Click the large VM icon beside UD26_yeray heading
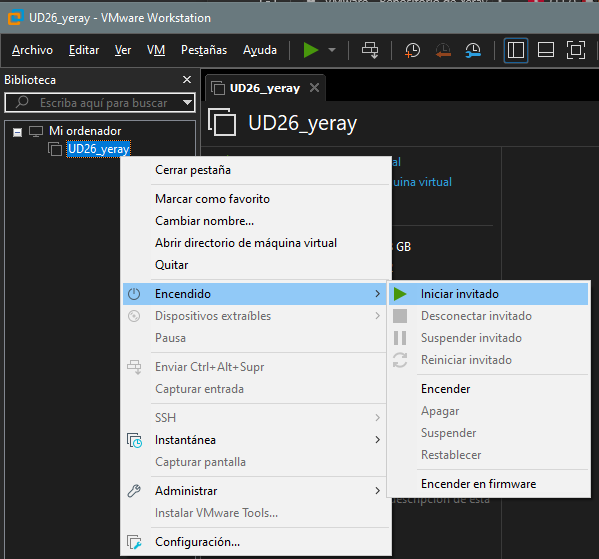This screenshot has height=559, width=599. tap(222, 122)
